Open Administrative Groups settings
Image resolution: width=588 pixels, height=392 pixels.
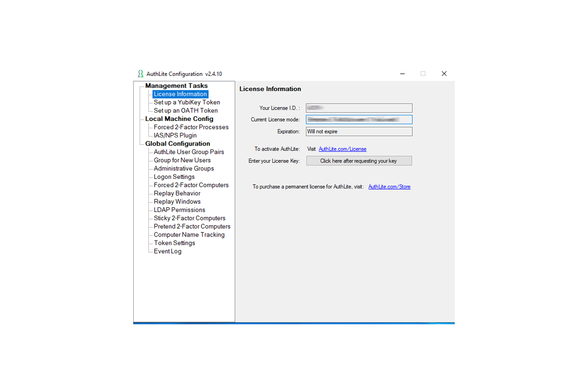coord(184,169)
